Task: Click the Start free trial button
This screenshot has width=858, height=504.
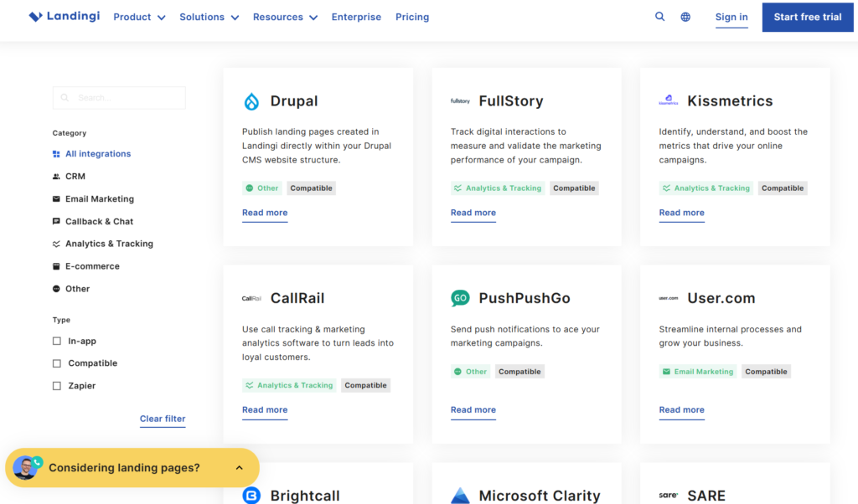Action: [x=807, y=17]
